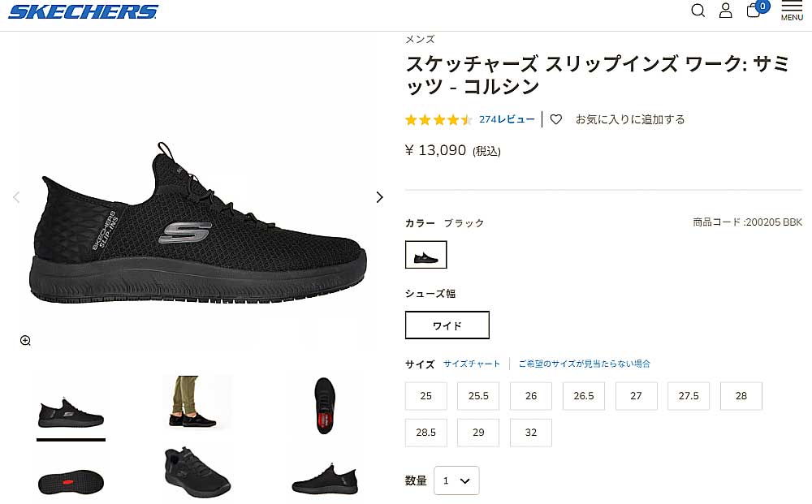Screen dimensions: 812x504
Task: Zoom the product image with magnifier icon
Action: pos(25,340)
